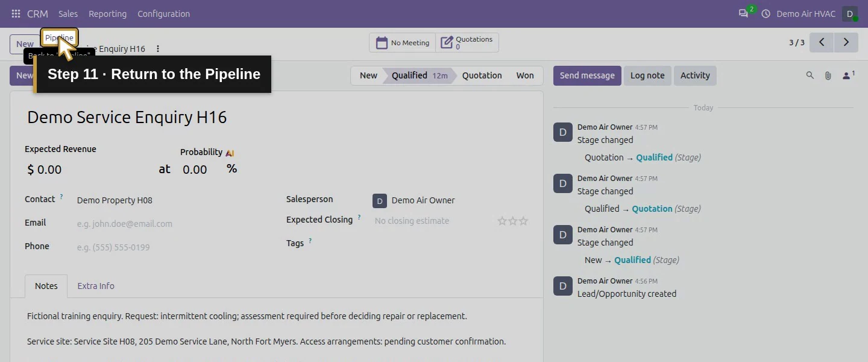Open attachments paperclip icon
Image resolution: width=868 pixels, height=362 pixels.
[x=828, y=75]
